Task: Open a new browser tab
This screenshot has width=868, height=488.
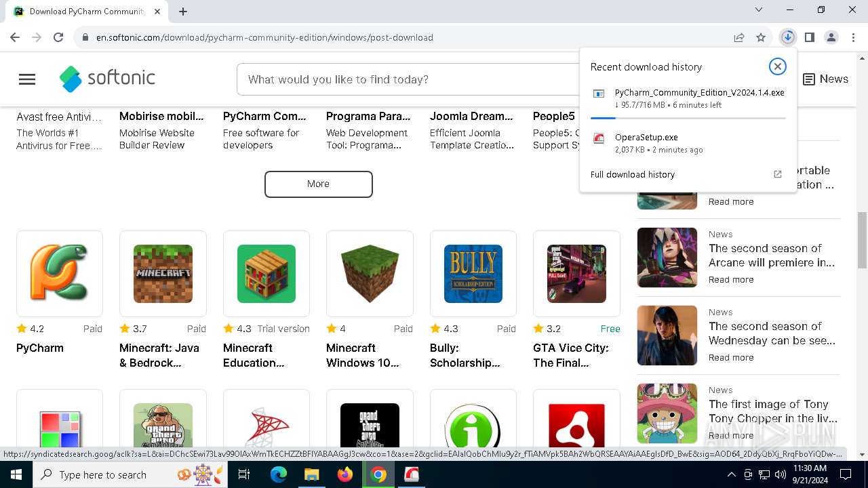Action: [183, 12]
